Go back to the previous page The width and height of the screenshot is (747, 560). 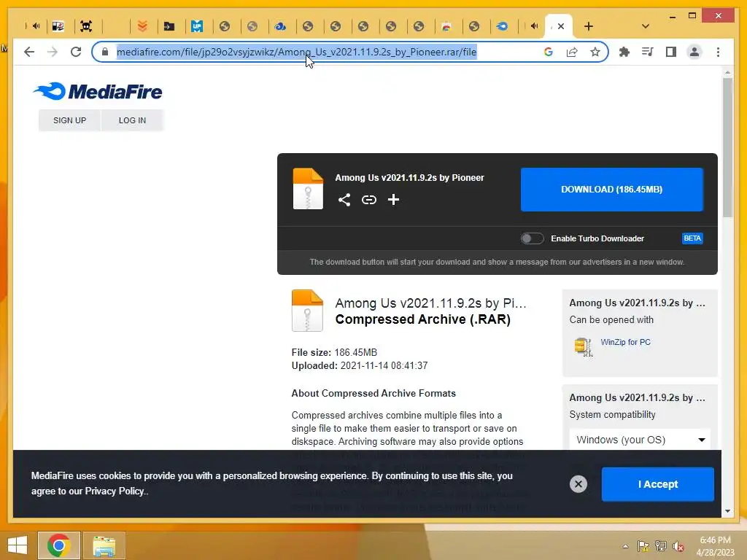point(29,52)
